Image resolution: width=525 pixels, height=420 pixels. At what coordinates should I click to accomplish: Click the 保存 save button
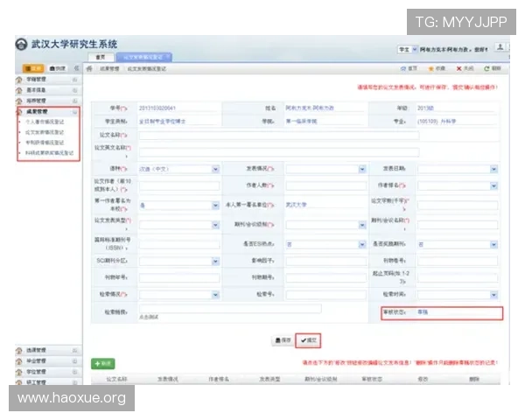click(283, 340)
